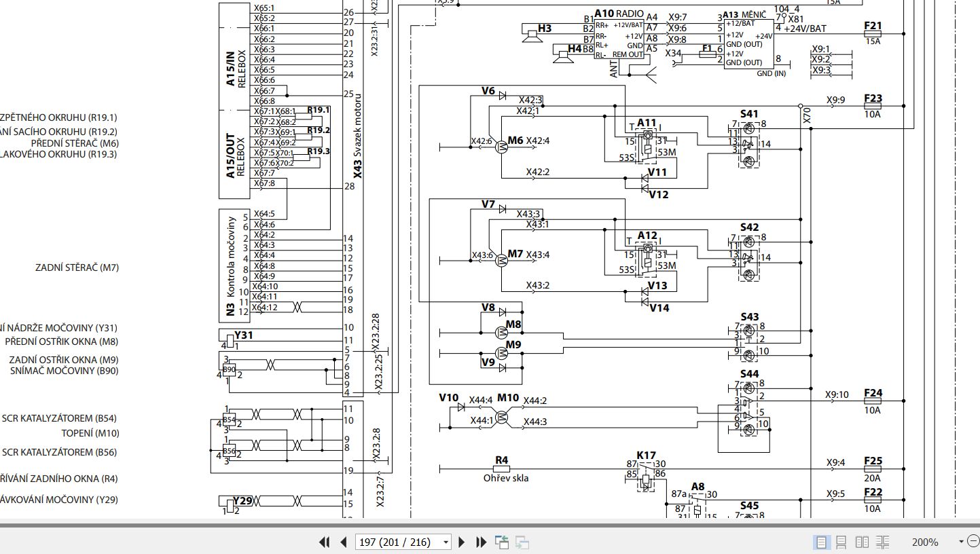This screenshot has width=980, height=554.
Task: Click the K17 relay label
Action: coord(646,456)
